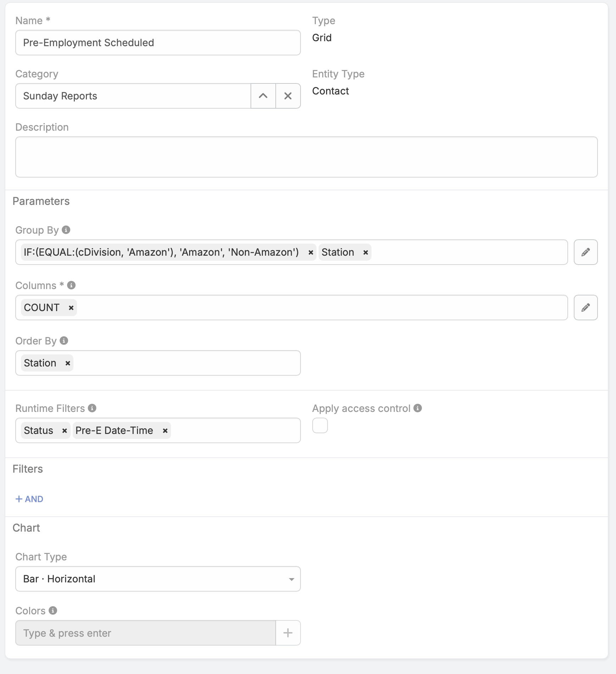The image size is (616, 674).
Task: Add a new AND filter
Action: [29, 499]
